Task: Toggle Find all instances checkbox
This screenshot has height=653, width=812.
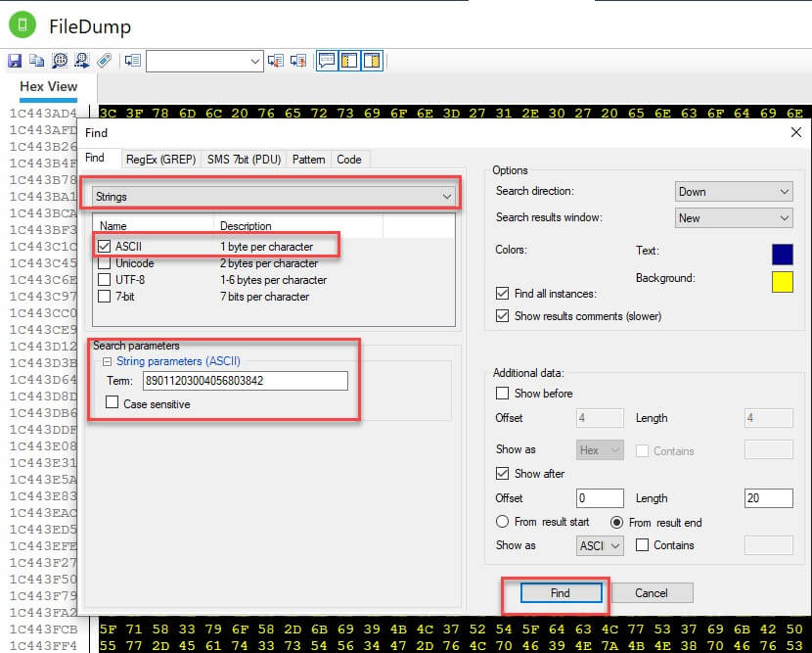Action: pyautogui.click(x=502, y=294)
